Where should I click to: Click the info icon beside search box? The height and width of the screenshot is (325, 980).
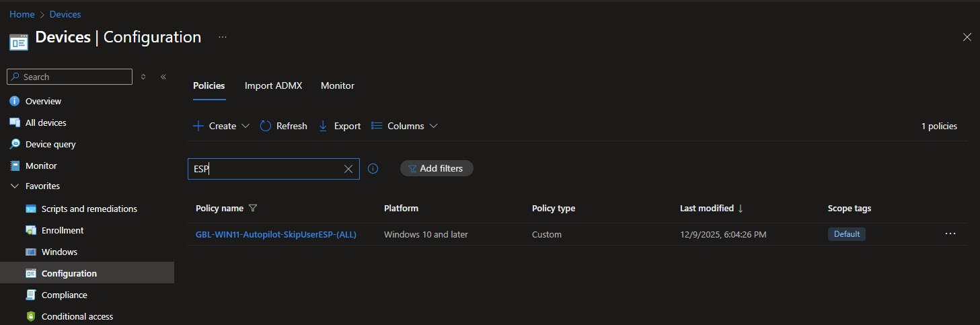[373, 169]
